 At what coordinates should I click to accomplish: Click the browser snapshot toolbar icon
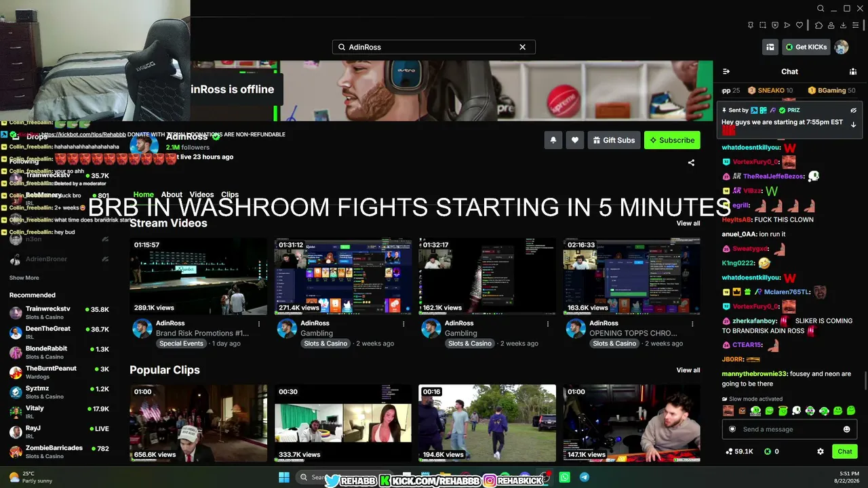(763, 25)
